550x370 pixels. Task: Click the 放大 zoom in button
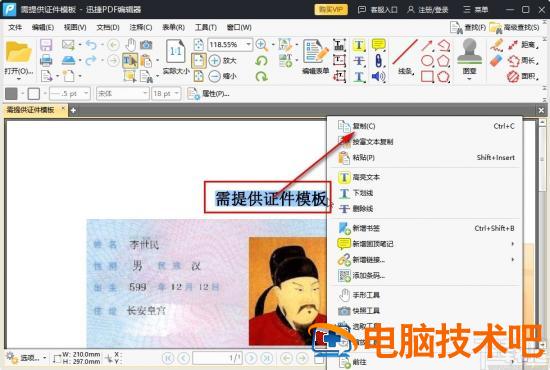pyautogui.click(x=223, y=60)
